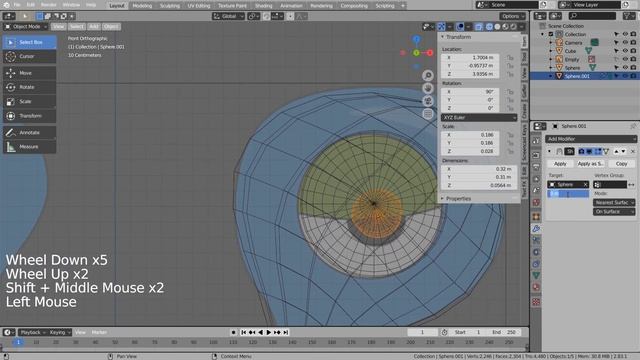Image resolution: width=640 pixels, height=360 pixels.
Task: Open the Object properties orange square tab
Action: point(536,217)
